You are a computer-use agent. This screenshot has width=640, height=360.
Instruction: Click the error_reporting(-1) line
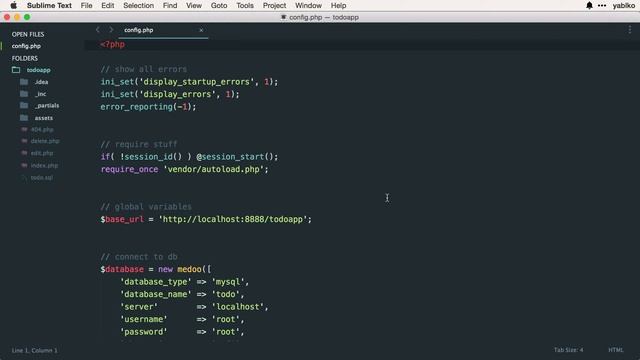point(148,107)
